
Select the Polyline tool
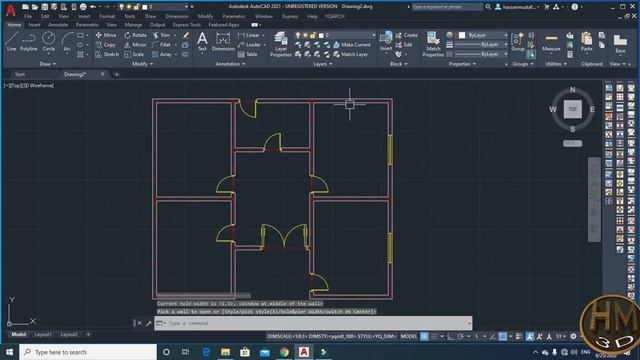click(x=29, y=41)
